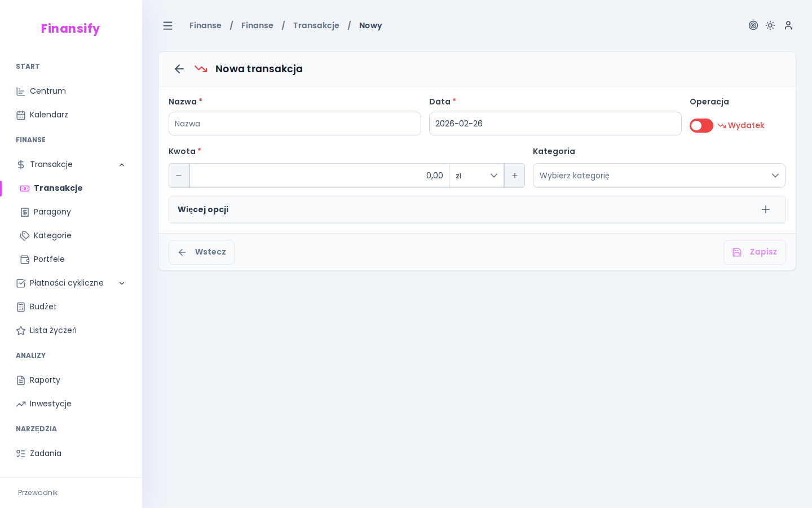
Task: Go to Portfele in the sidebar
Action: (48, 259)
